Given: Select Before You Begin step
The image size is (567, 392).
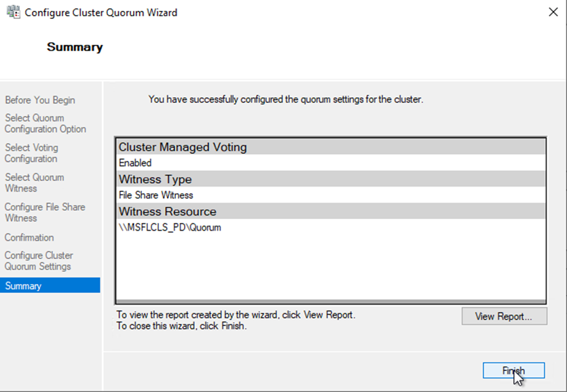Looking at the screenshot, I should (40, 100).
